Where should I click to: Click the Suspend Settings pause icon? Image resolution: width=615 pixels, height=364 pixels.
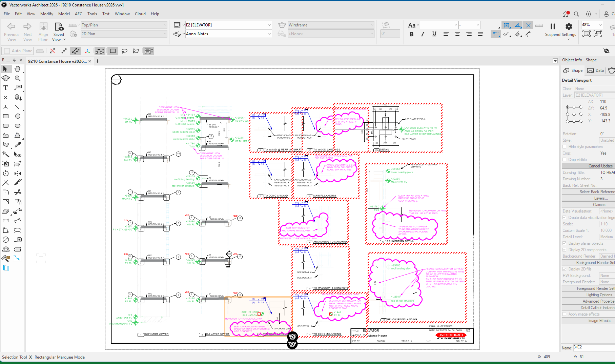pos(553,26)
